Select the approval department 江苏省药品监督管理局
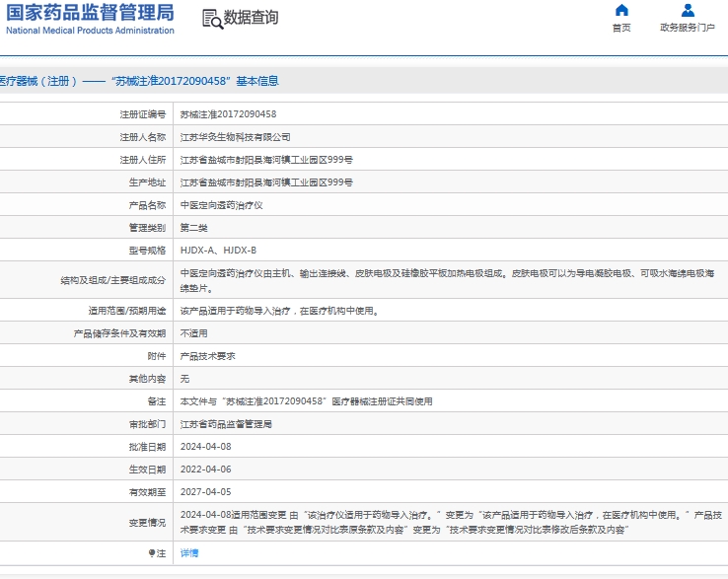Viewport: 728px width, 579px height. [x=226, y=424]
